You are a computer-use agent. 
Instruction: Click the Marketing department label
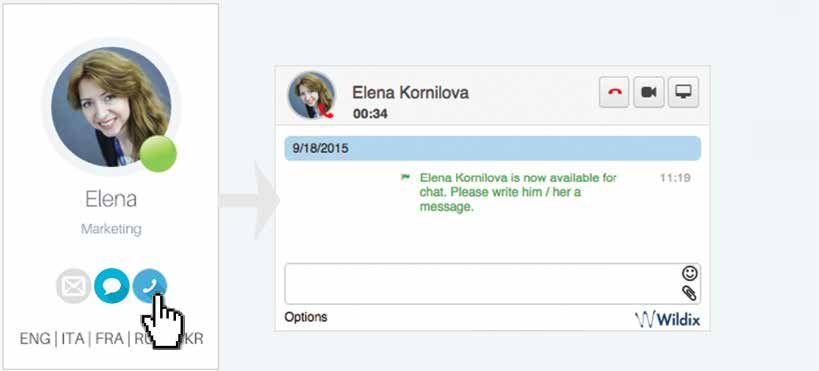(111, 229)
